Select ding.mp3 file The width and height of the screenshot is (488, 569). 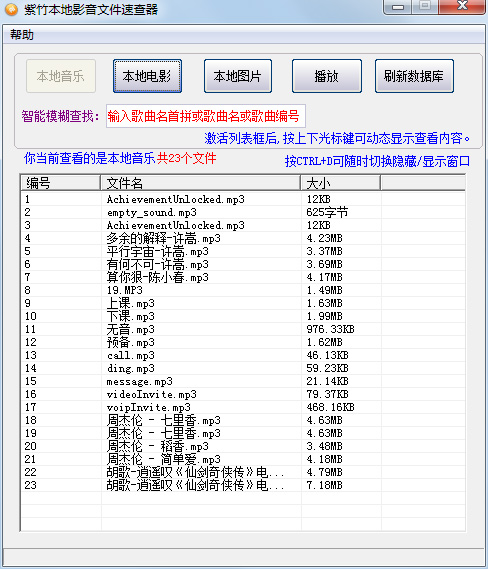point(242,368)
